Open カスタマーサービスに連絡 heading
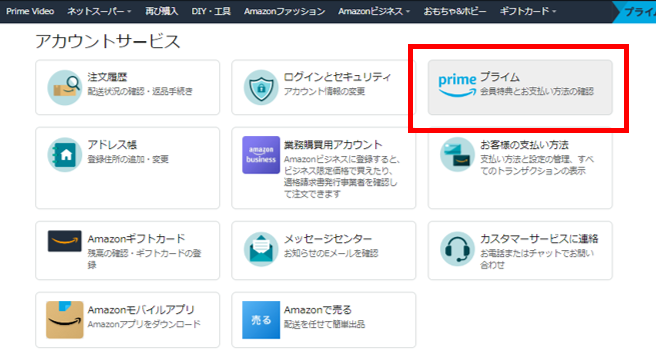 pyautogui.click(x=539, y=239)
